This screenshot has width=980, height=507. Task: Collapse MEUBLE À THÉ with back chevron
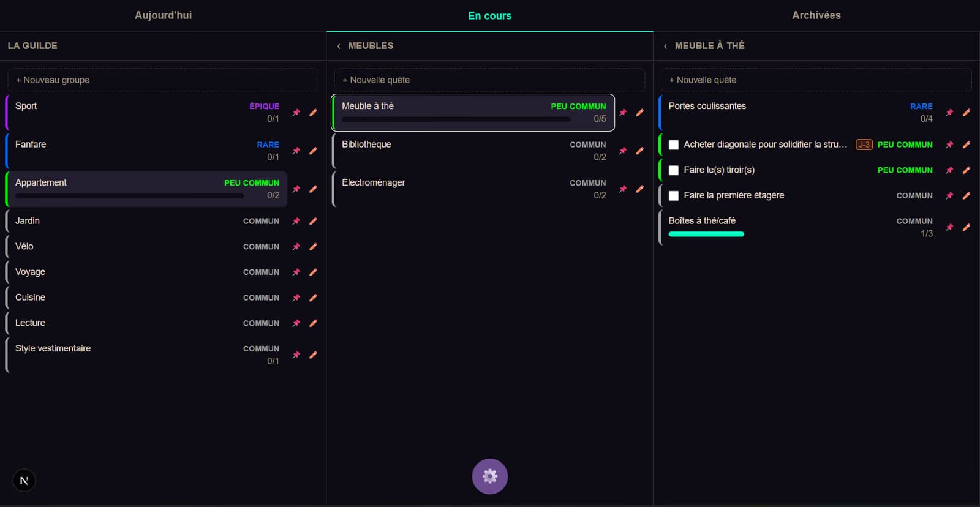click(x=665, y=46)
